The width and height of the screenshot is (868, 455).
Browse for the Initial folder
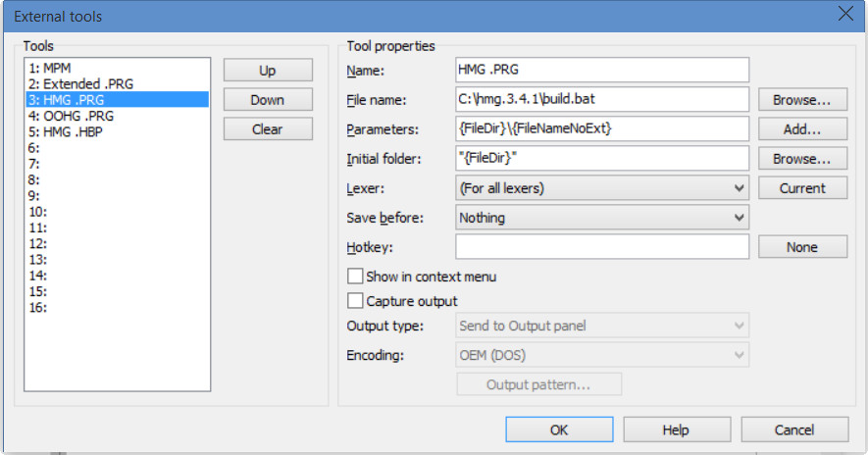tap(802, 159)
